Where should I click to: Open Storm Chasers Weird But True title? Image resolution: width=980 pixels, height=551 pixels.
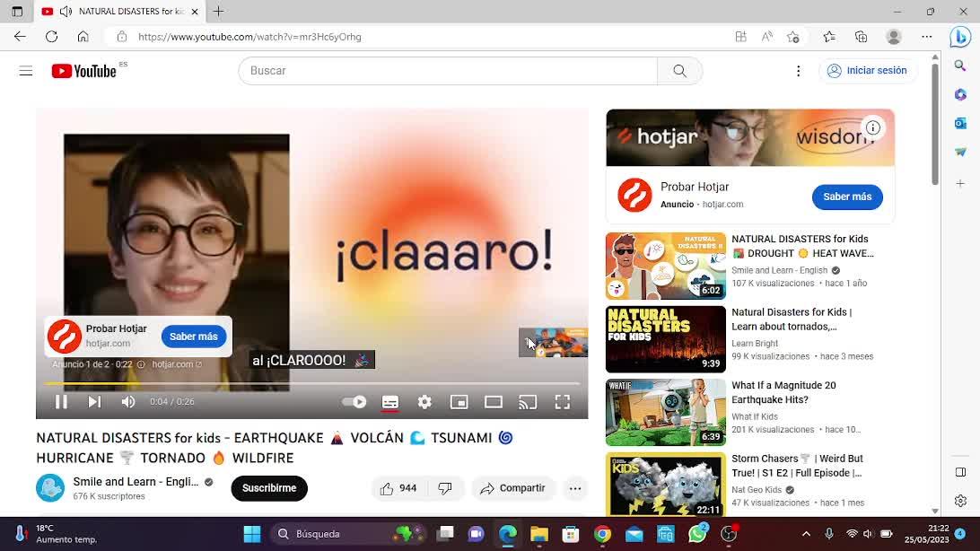tap(798, 466)
